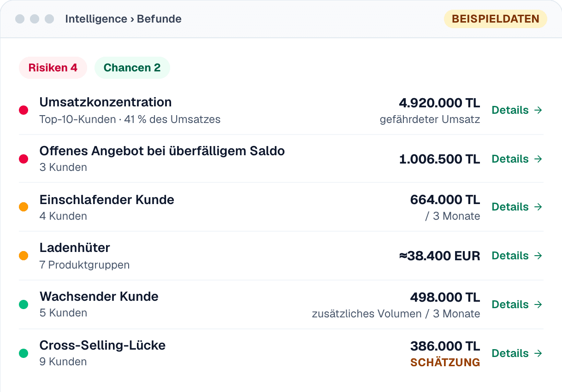
Task: Click the 386.000 TL amount
Action: click(445, 346)
